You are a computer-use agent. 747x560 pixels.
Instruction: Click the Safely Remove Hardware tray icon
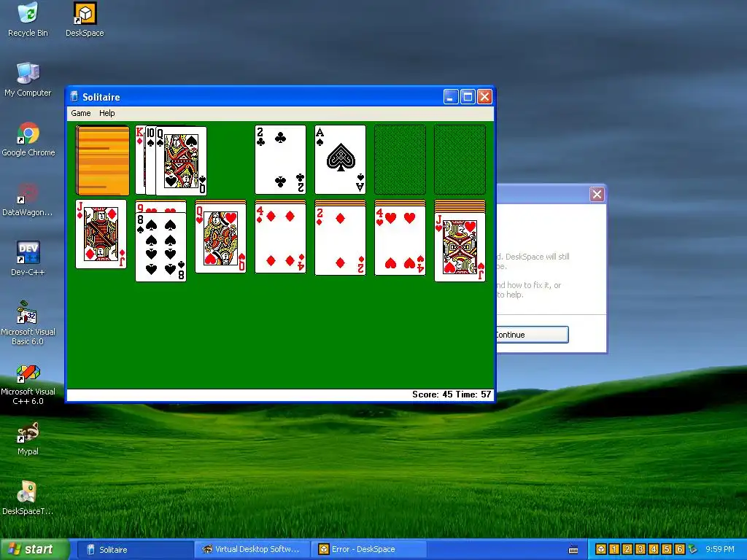(x=693, y=549)
